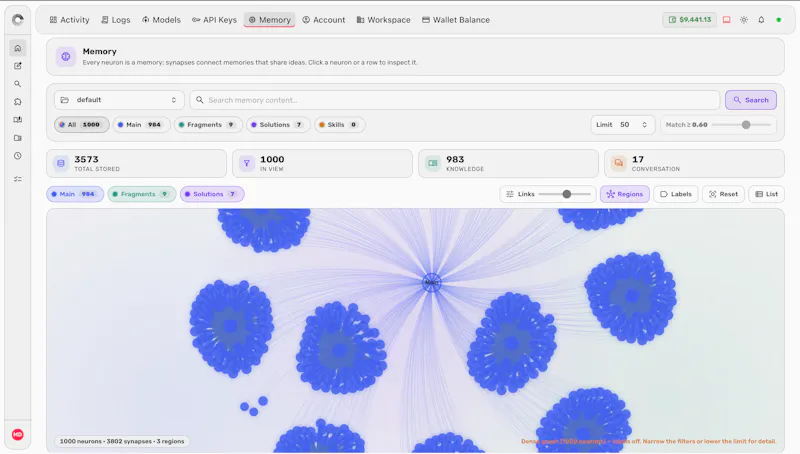The width and height of the screenshot is (800, 454).
Task: Click the 1000 In View card
Action: (322, 163)
